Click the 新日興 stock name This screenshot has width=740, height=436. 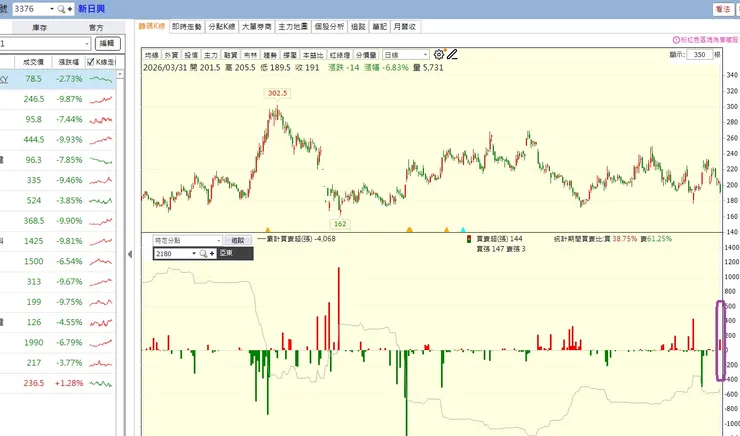click(x=92, y=9)
